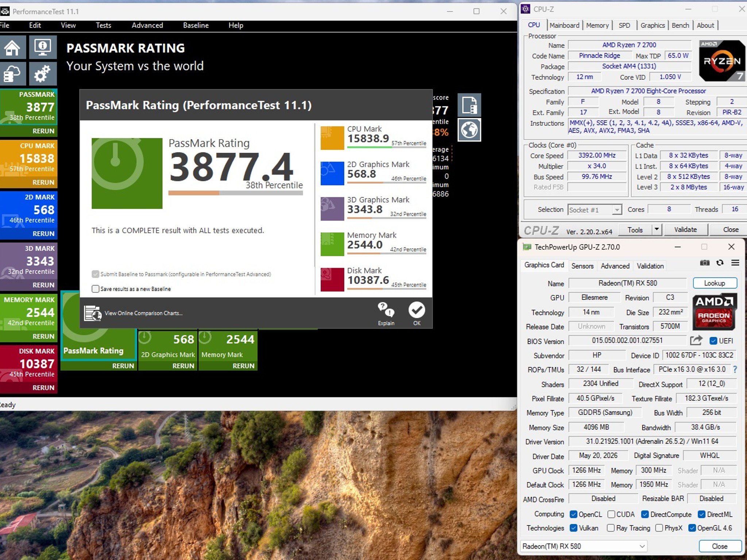Click orange CPU Mark icon in dialog
This screenshot has width=747, height=560.
point(332,138)
